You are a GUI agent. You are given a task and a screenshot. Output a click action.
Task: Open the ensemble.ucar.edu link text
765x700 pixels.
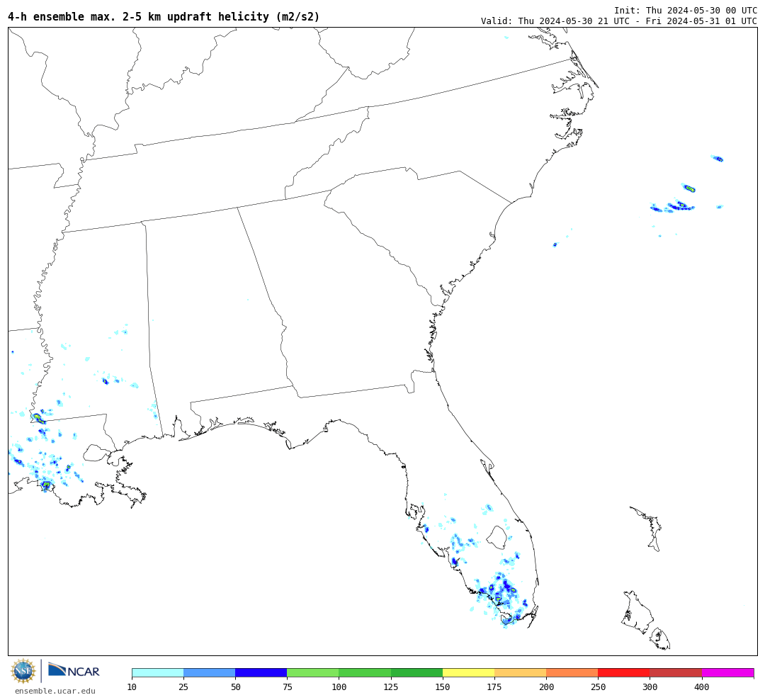(55, 691)
